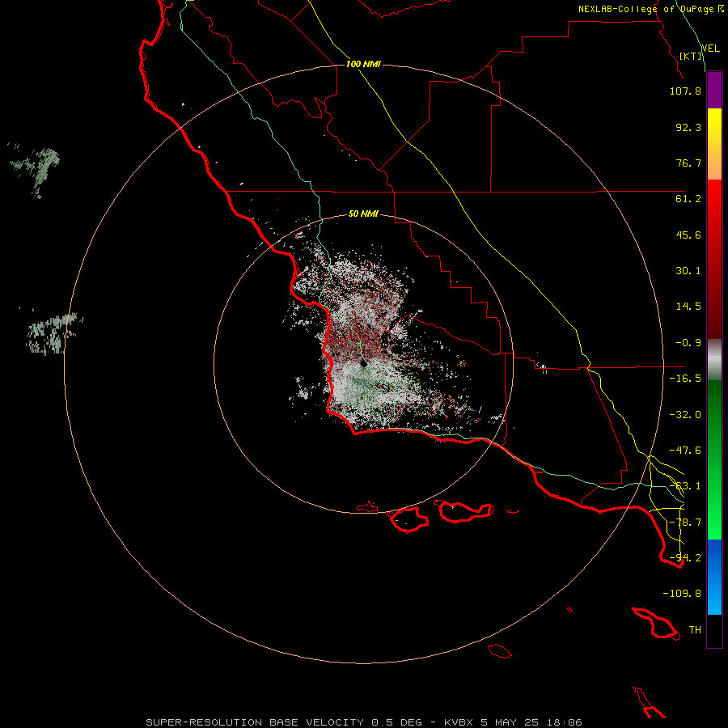Image resolution: width=728 pixels, height=728 pixels.
Task: Click the [KT] units label
Action: pos(691,56)
